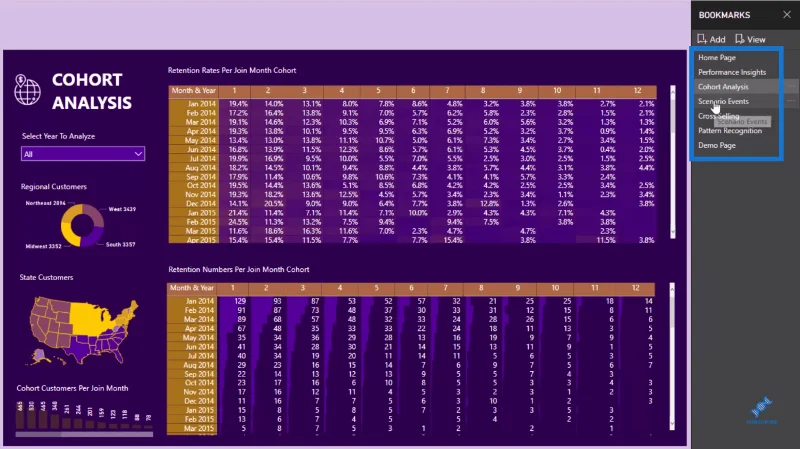The image size is (800, 449).
Task: Expand the Select Year To Analyze dropdown
Action: point(83,154)
